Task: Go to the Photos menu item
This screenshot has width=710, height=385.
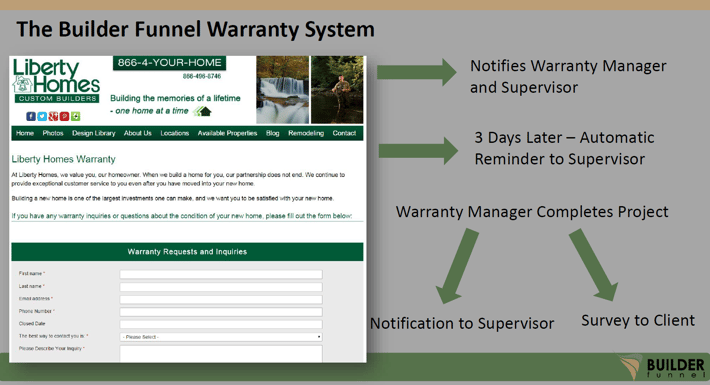Action: [x=53, y=133]
